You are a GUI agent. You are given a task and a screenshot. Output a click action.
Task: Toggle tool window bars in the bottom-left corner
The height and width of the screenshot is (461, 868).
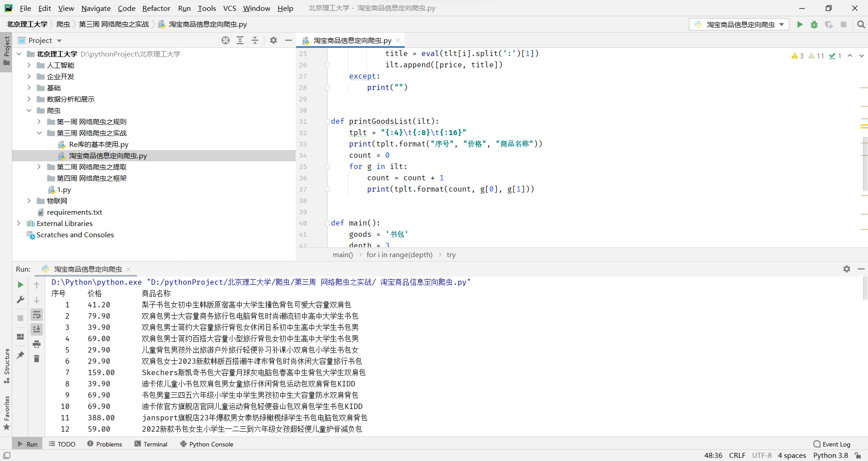tap(7, 455)
